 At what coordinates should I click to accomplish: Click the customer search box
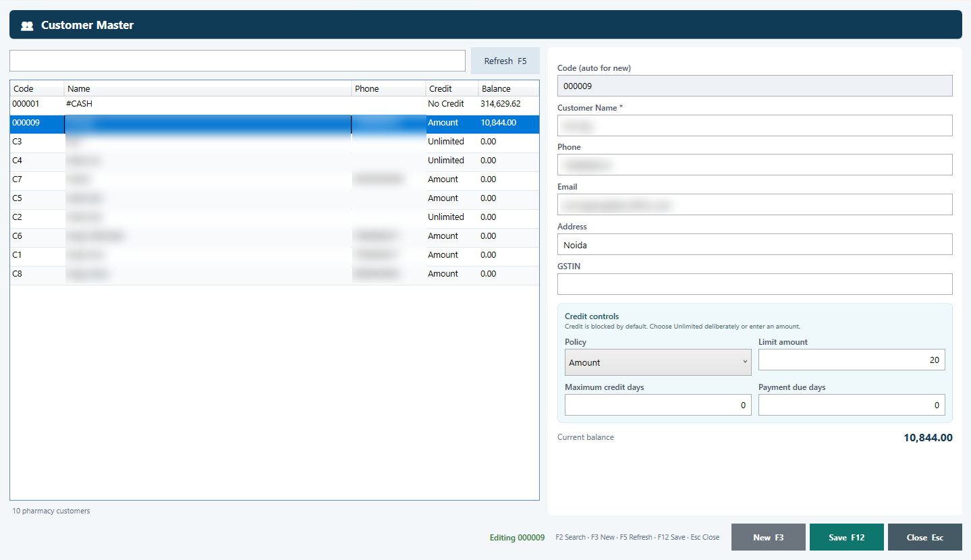click(238, 61)
